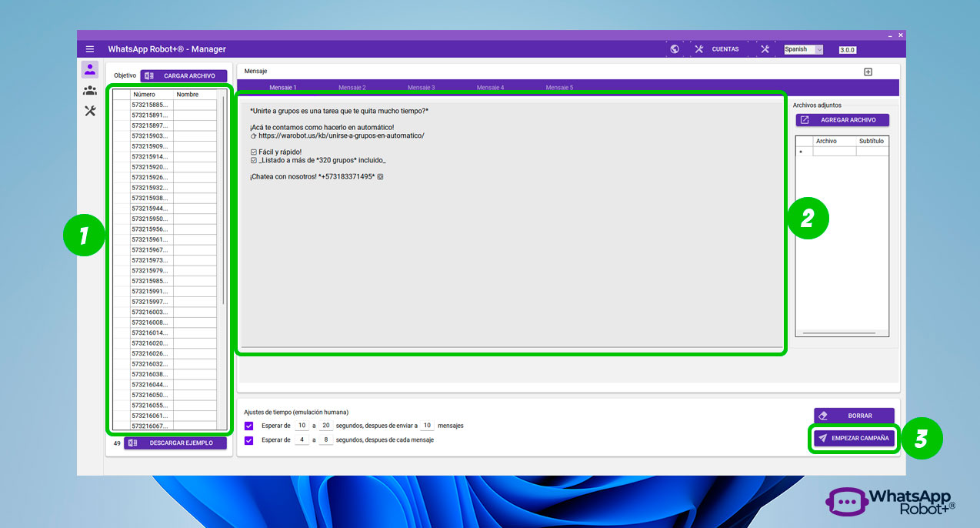The image size is (980, 528).
Task: Select the row 573215985...
Action: 165,282
